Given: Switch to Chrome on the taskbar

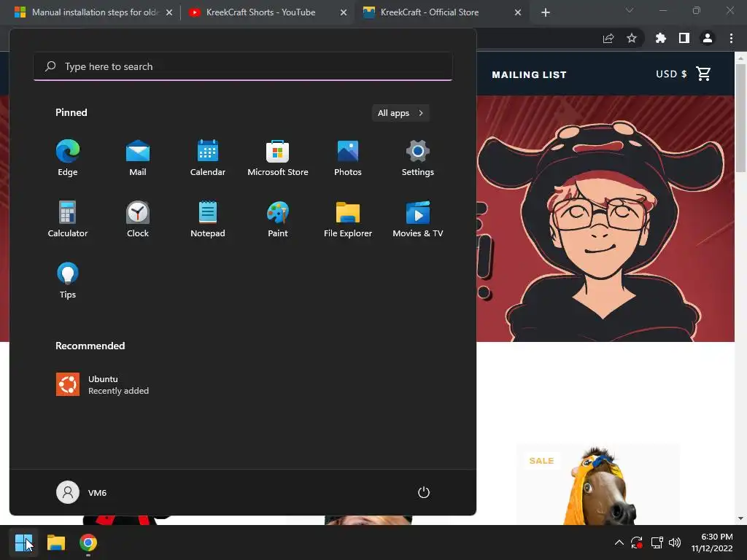Looking at the screenshot, I should click(88, 542).
